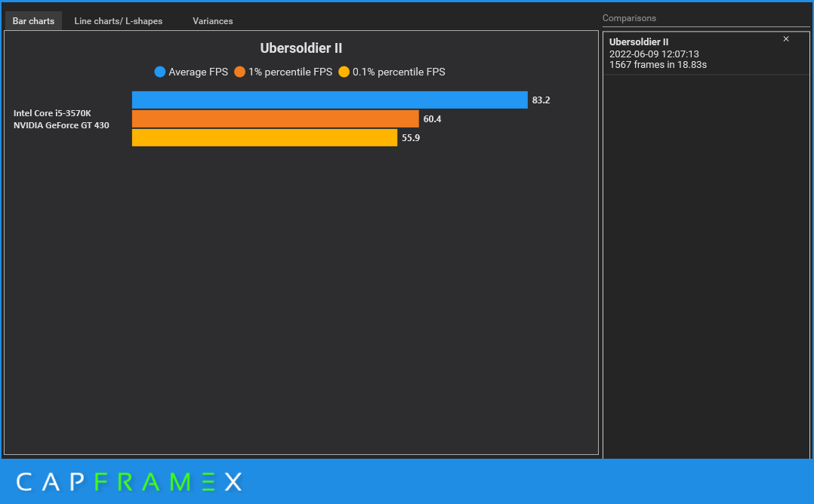
Task: Click the Comparisons panel heading
Action: pyautogui.click(x=629, y=18)
